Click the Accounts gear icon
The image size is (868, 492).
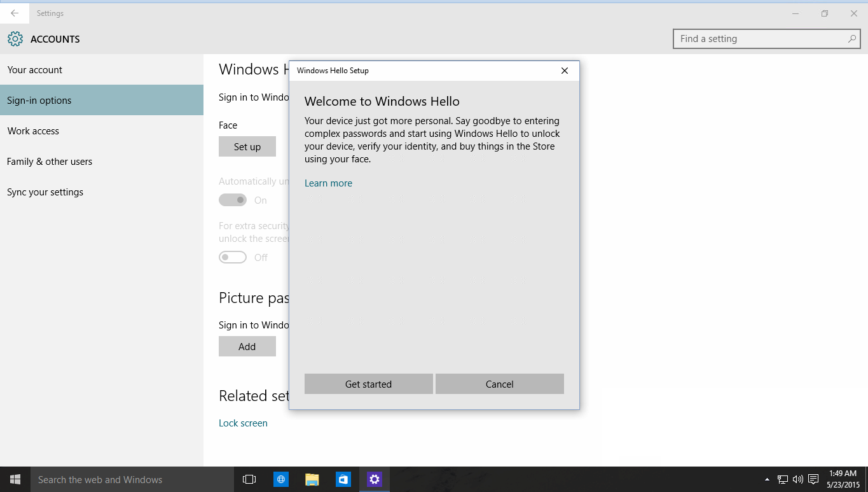15,39
